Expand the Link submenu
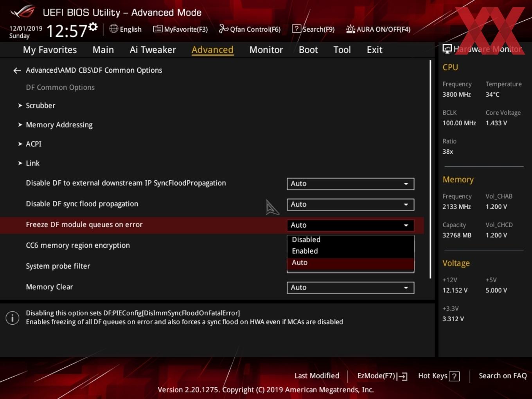 (x=29, y=163)
